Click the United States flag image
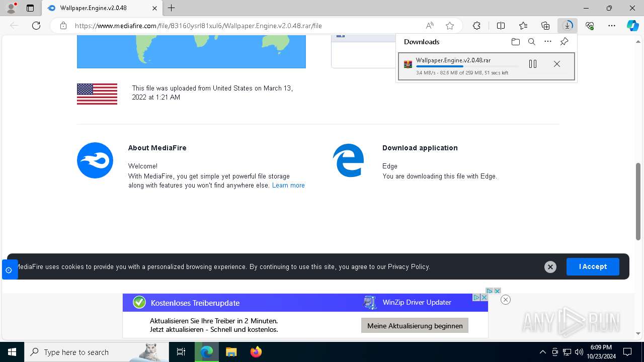The image size is (644, 362). tap(97, 94)
